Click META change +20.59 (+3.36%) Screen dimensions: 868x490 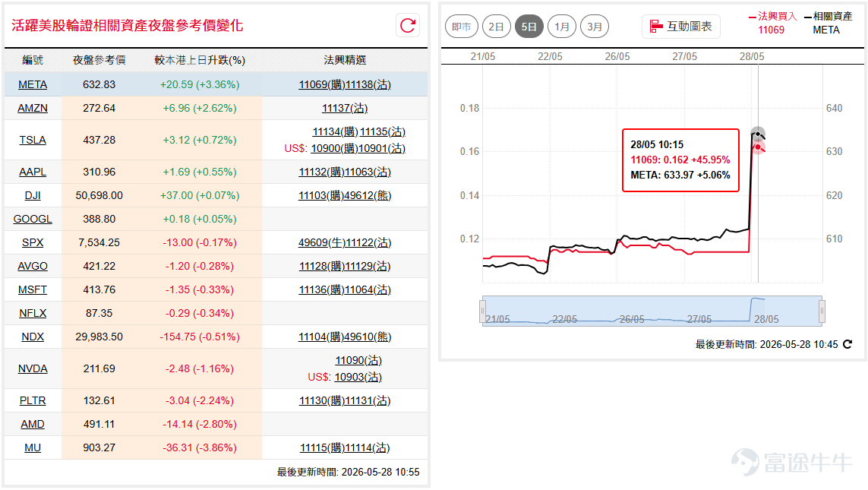pos(200,85)
